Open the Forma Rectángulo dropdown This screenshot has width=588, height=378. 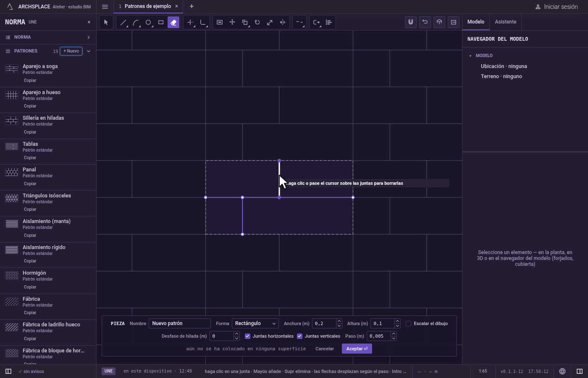coord(255,323)
